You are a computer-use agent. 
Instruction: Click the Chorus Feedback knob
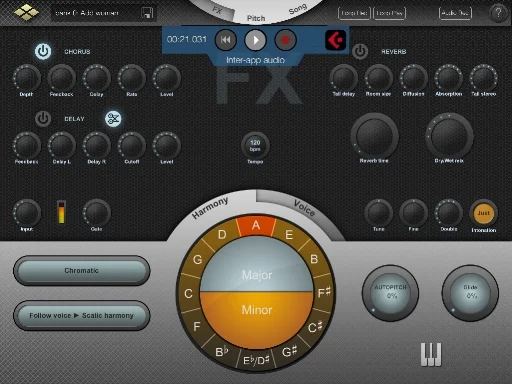point(62,78)
